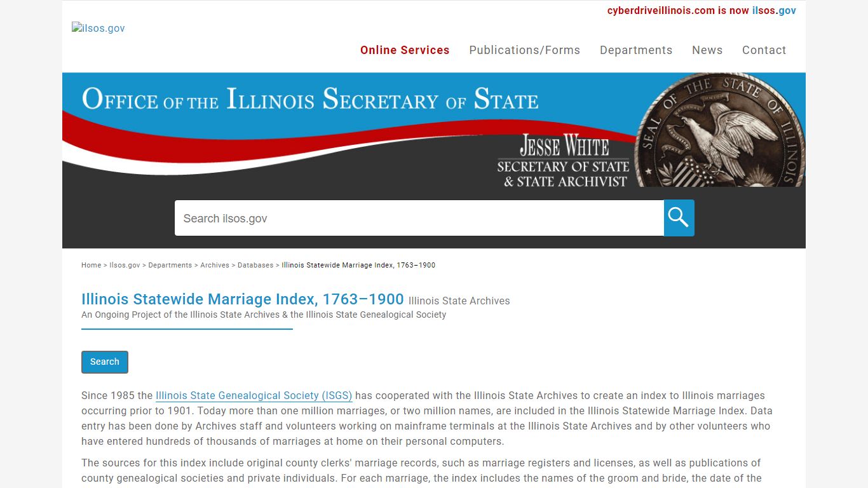This screenshot has height=488, width=868.
Task: Click the Illinois state seal image
Action: [x=720, y=130]
